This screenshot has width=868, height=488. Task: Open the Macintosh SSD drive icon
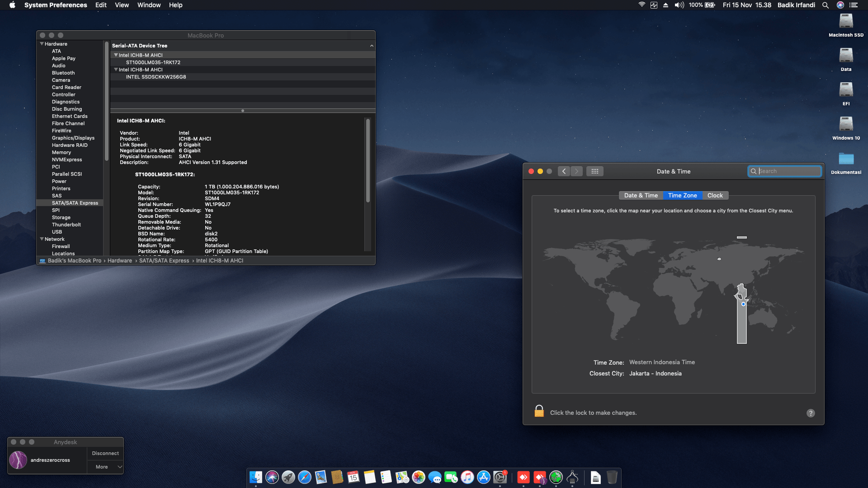[846, 21]
